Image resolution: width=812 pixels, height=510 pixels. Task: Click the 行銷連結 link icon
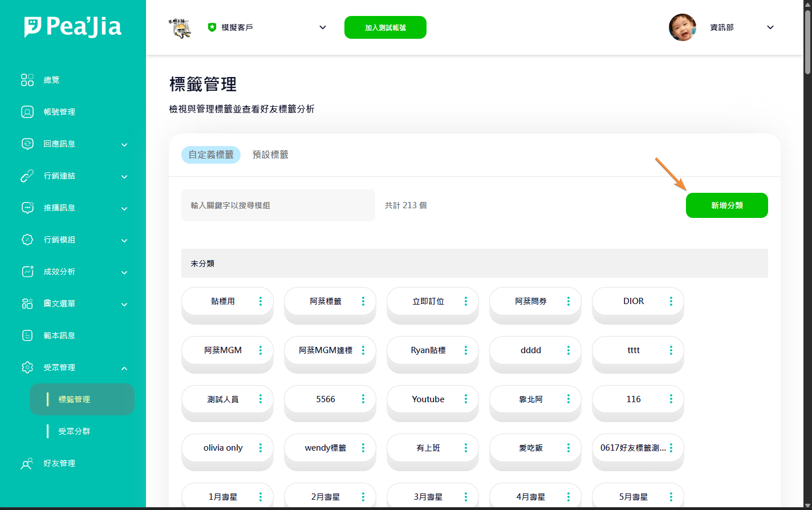pos(27,176)
